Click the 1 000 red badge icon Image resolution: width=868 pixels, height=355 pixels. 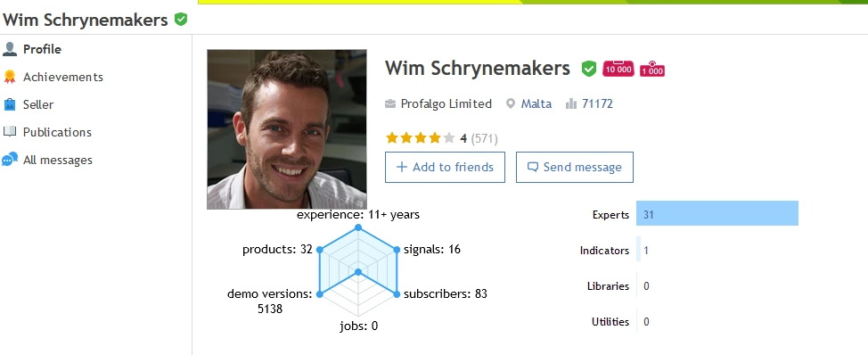[652, 69]
